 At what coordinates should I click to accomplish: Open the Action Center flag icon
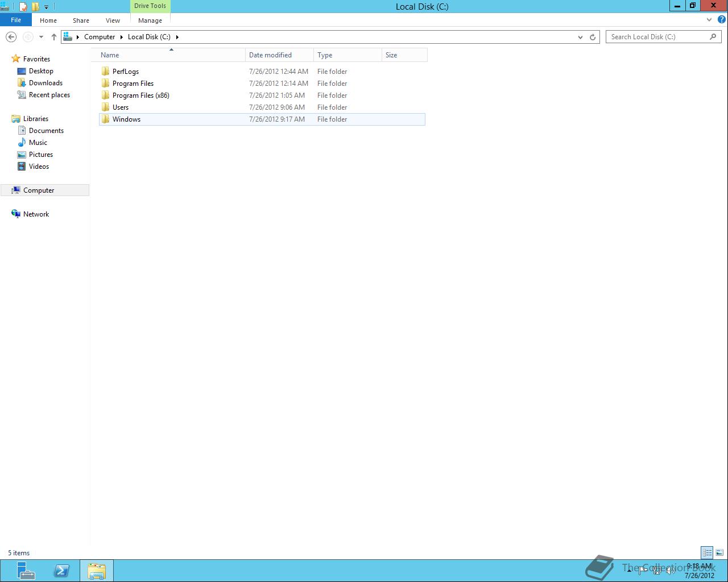(642, 571)
